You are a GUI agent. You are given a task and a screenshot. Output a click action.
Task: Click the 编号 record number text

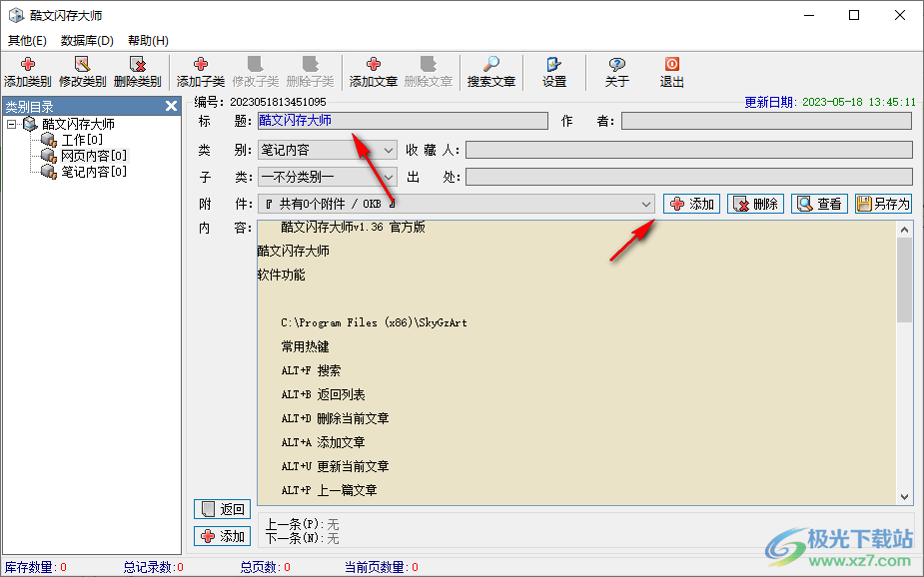click(x=260, y=102)
